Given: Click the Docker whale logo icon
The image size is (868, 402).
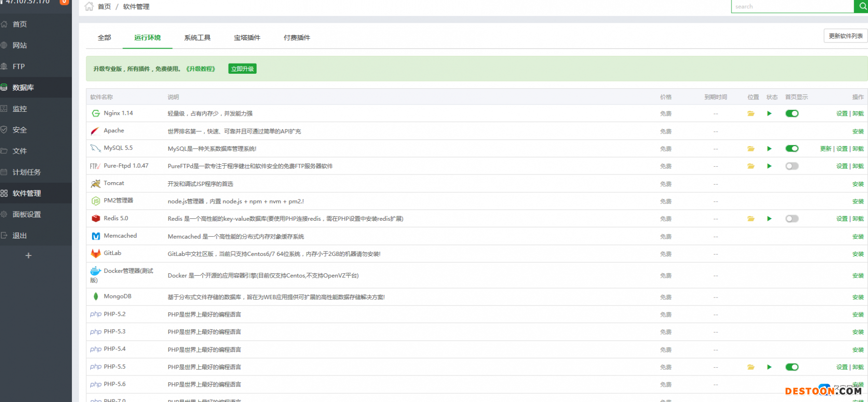Looking at the screenshot, I should 95,271.
